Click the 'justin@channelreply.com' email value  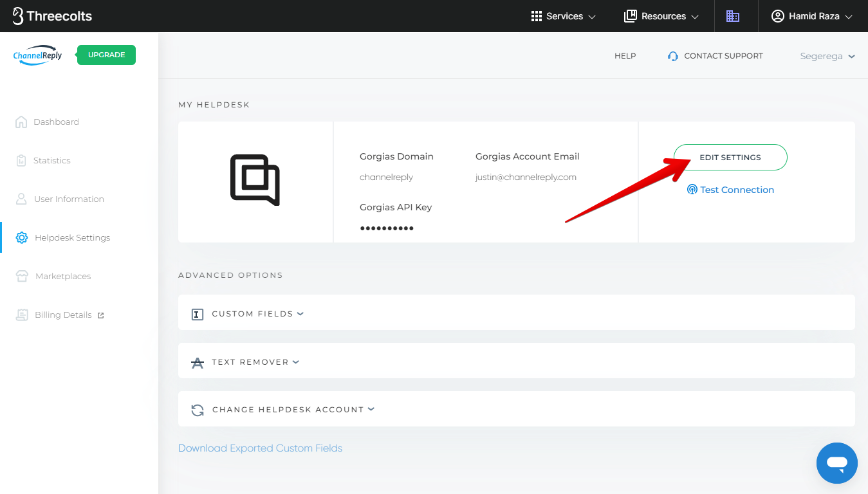coord(526,177)
